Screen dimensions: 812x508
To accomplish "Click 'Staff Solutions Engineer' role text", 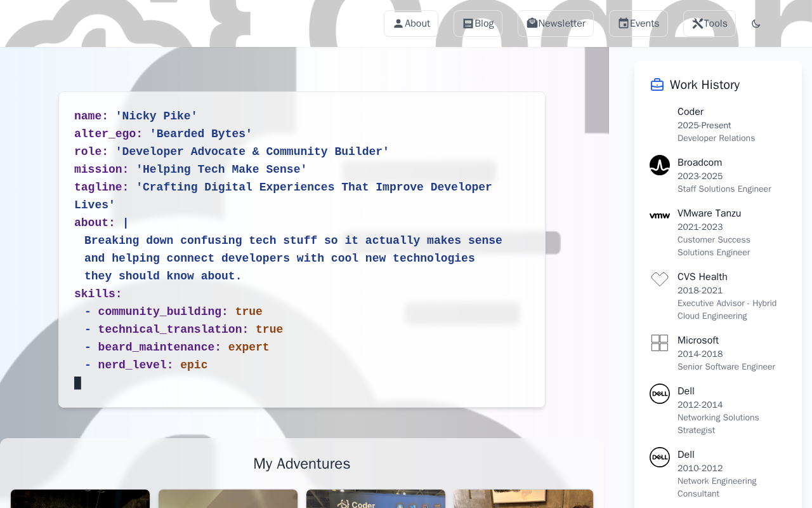I will [x=724, y=189].
